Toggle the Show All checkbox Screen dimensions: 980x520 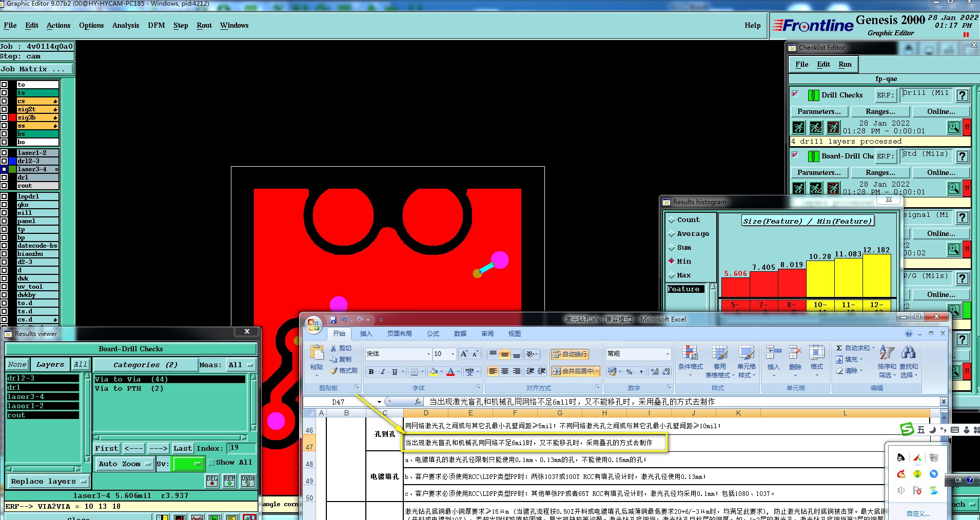coord(211,462)
